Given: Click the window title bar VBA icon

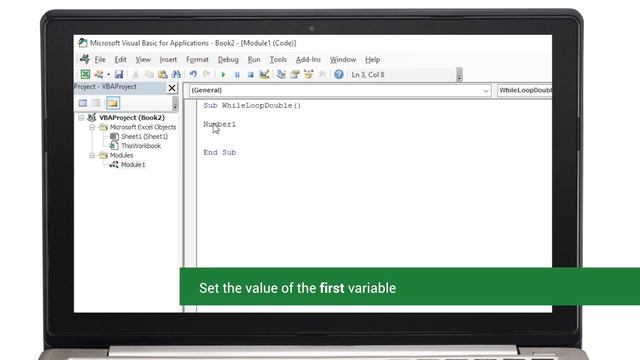Looking at the screenshot, I should point(83,43).
